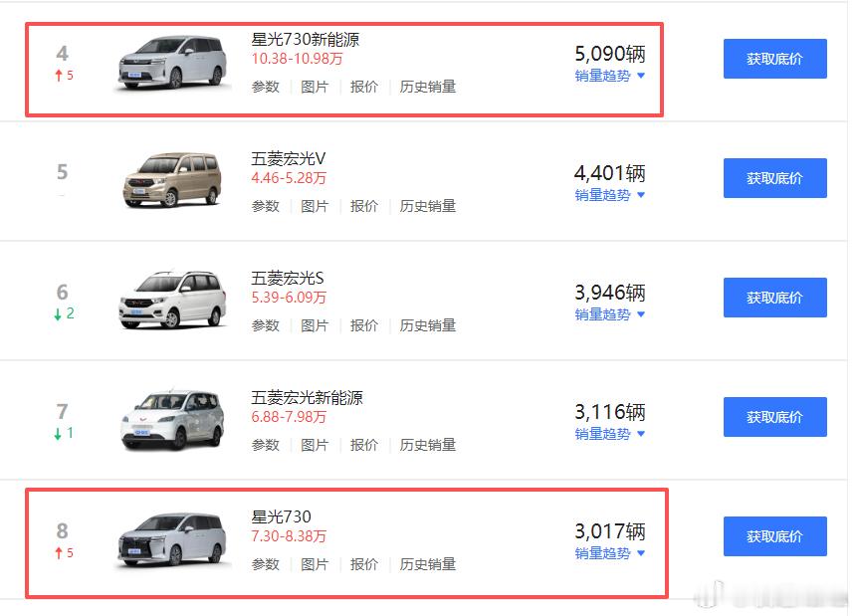Image resolution: width=857 pixels, height=616 pixels.
Task: Open 历史销量 for 五菱宏光新能源
Action: [x=428, y=445]
